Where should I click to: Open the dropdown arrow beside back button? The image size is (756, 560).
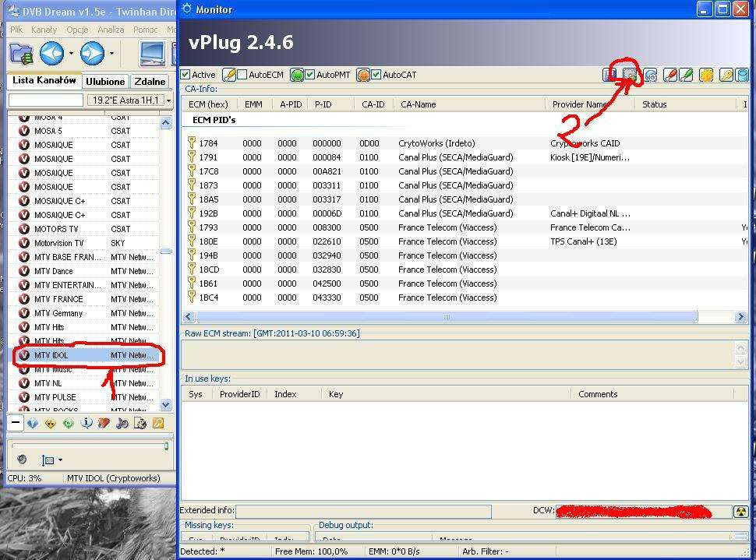(x=72, y=54)
